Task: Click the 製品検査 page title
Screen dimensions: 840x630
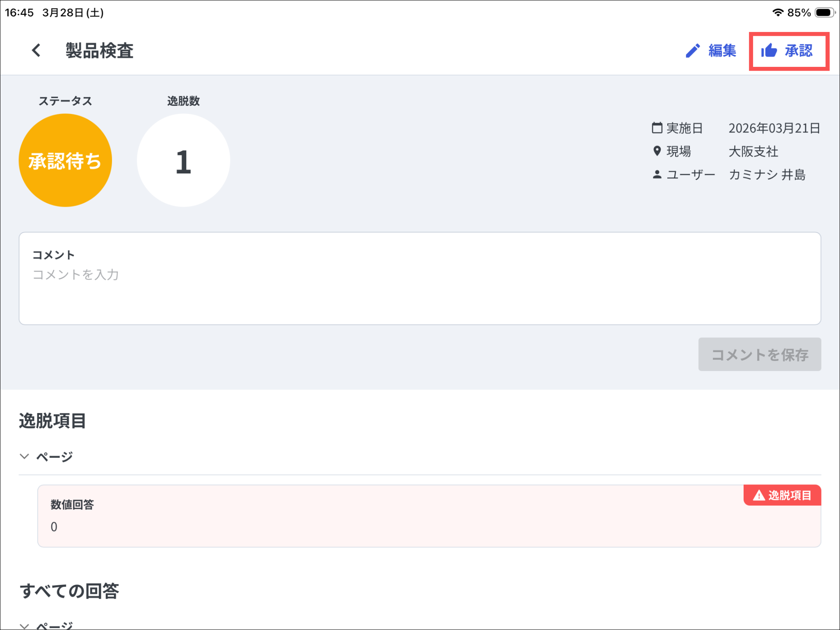Action: point(100,51)
